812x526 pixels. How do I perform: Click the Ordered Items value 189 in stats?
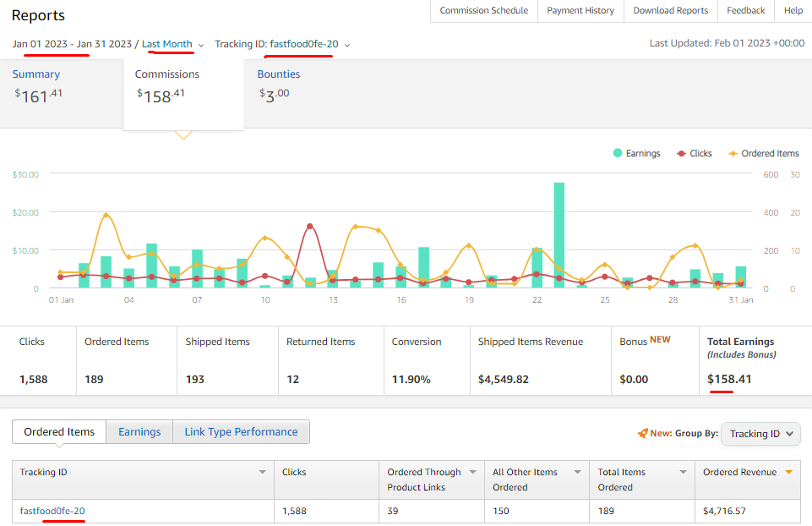pyautogui.click(x=94, y=380)
